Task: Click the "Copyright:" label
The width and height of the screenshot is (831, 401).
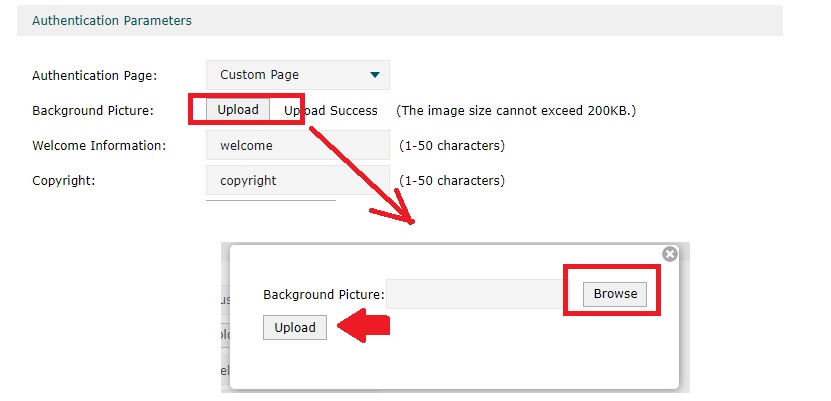Action: 65,181
